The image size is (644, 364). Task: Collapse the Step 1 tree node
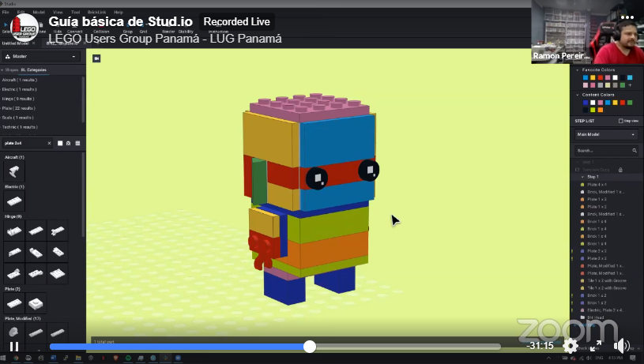582,177
